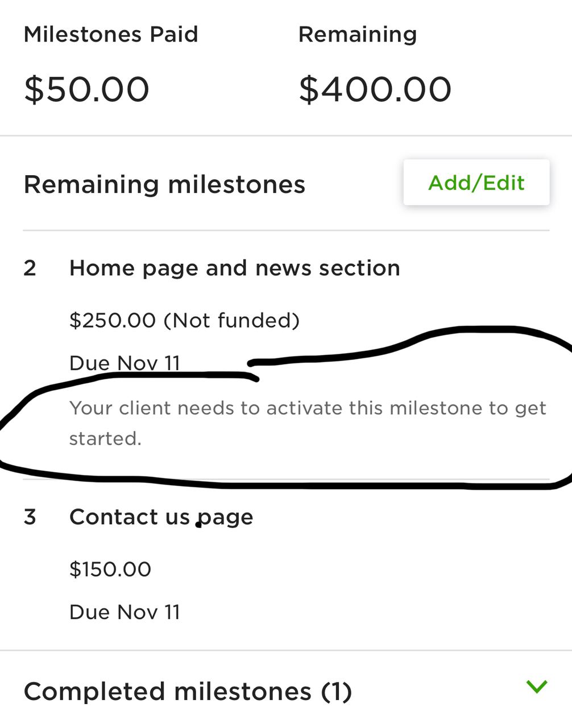The height and width of the screenshot is (728, 572).
Task: Click the Remaining $400.00 value
Action: pyautogui.click(x=375, y=89)
